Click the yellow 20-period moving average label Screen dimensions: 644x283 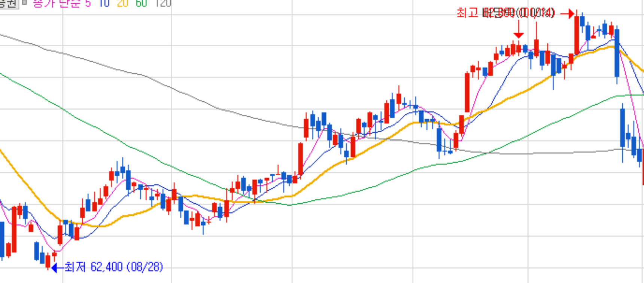point(122,3)
